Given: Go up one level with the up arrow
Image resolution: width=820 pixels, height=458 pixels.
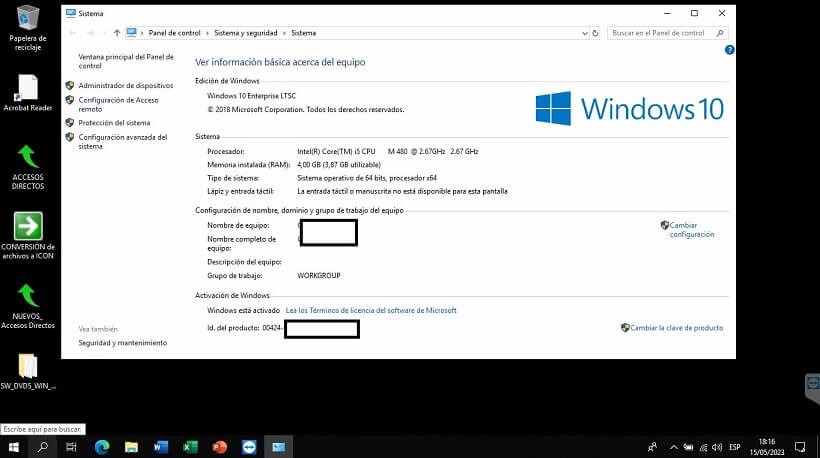Looking at the screenshot, I should tap(117, 33).
